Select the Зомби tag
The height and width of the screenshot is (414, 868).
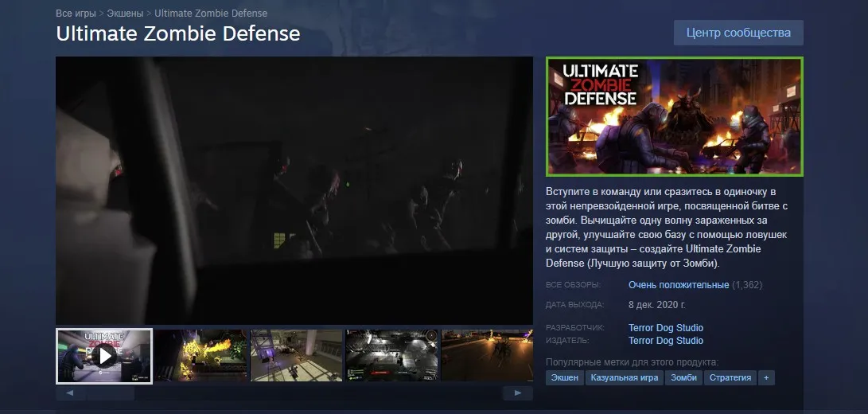click(x=683, y=378)
